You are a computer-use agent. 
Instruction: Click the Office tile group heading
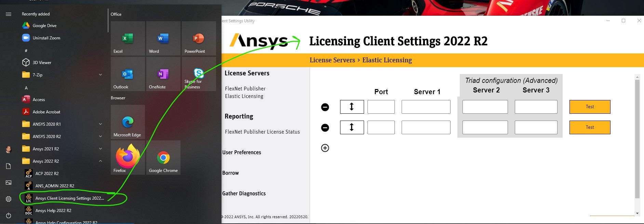(x=116, y=14)
